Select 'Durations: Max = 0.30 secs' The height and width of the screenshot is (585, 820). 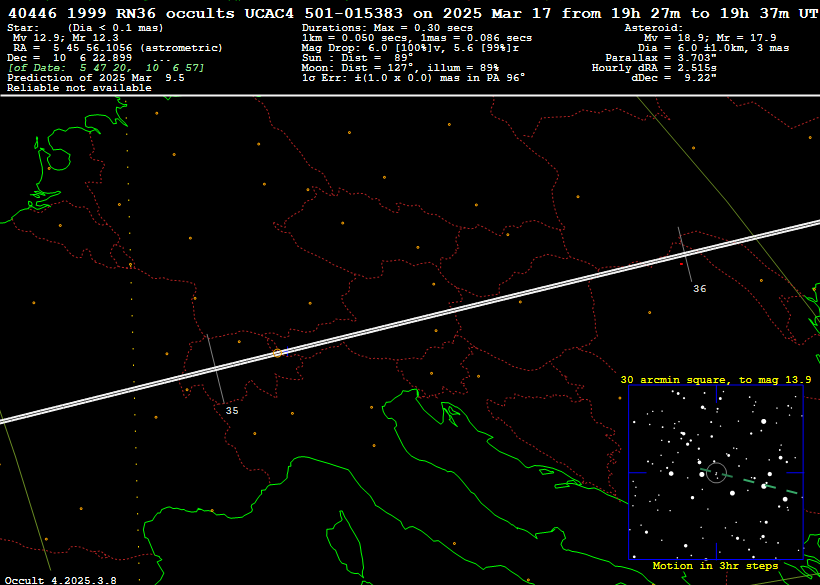(x=387, y=28)
